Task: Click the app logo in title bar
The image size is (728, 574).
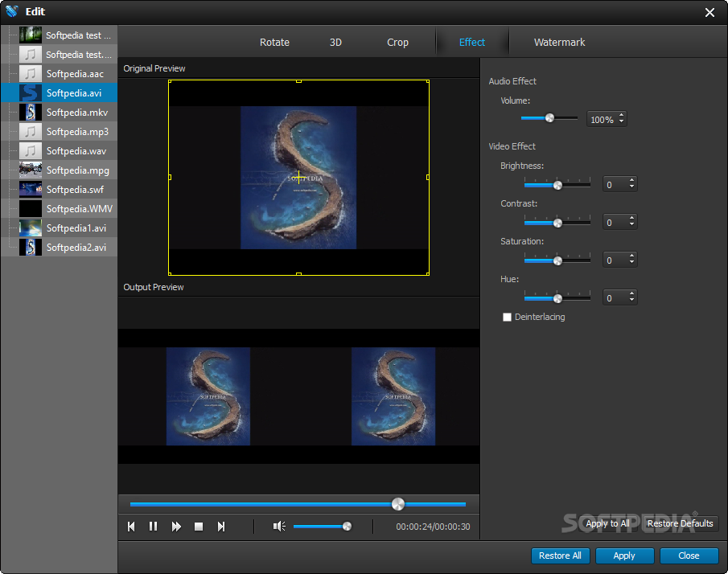Action: 11,11
